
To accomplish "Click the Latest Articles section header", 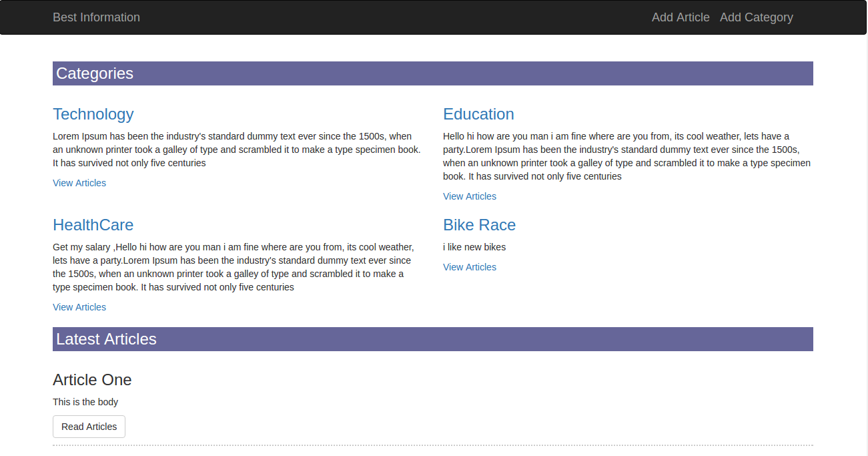I will [x=107, y=339].
